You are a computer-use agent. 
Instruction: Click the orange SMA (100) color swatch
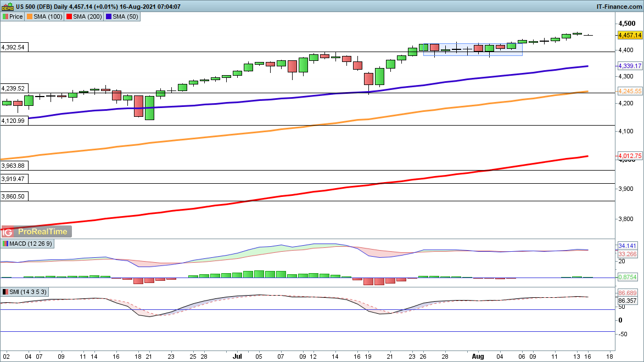click(x=30, y=17)
